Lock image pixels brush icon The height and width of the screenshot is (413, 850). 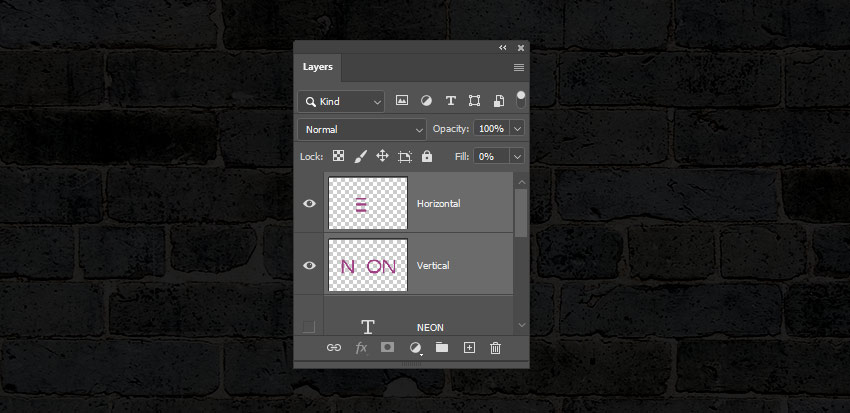(x=360, y=157)
